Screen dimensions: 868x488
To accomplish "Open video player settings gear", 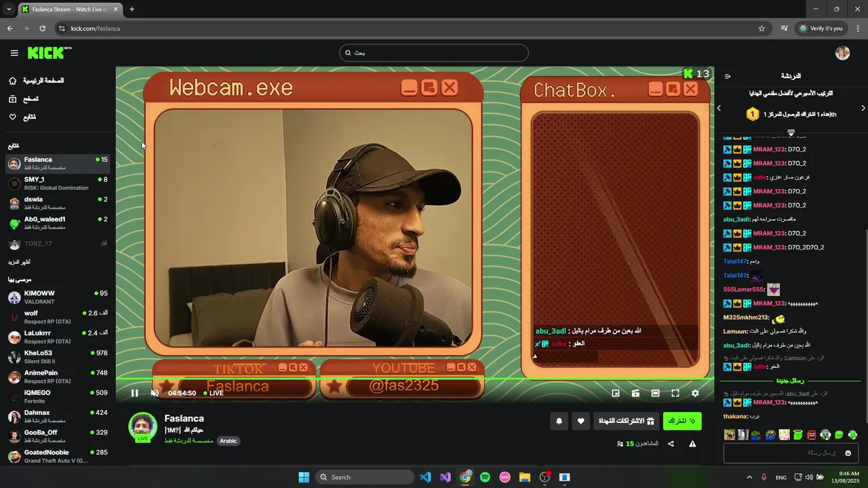I will 695,393.
